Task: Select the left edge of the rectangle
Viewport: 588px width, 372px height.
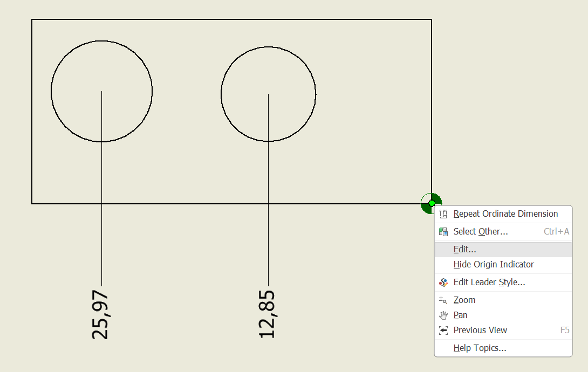Action: point(32,108)
